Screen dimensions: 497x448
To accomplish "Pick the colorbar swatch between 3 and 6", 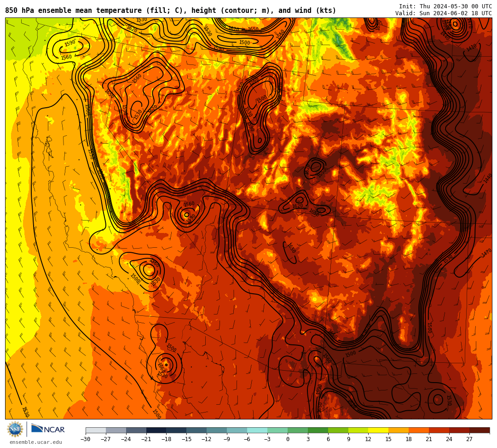I will (x=318, y=430).
